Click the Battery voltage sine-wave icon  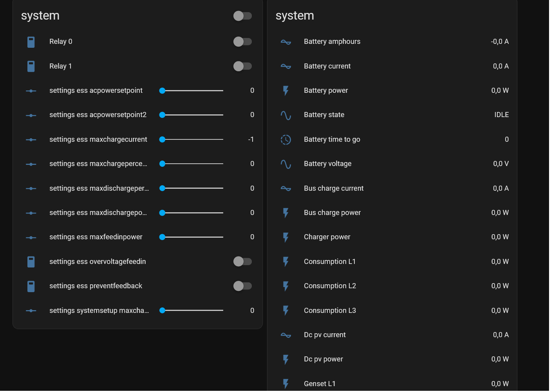pyautogui.click(x=286, y=164)
